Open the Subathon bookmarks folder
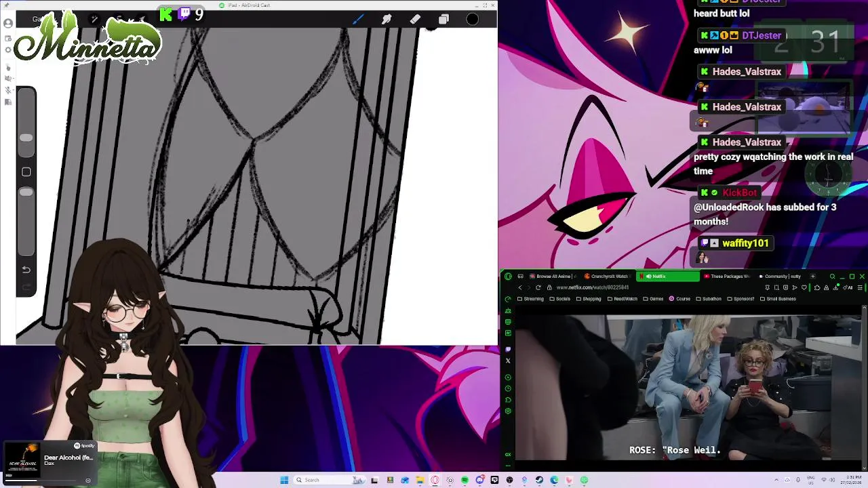The width and height of the screenshot is (868, 488). pos(709,299)
